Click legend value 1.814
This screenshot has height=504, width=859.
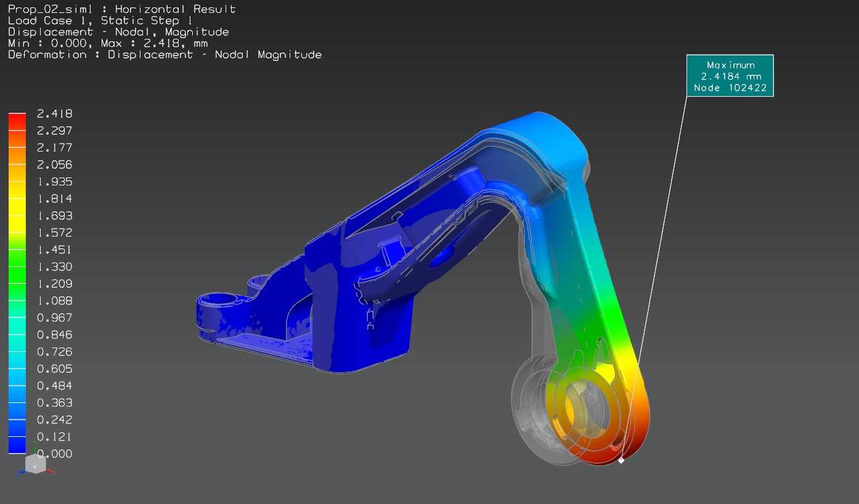(x=54, y=198)
